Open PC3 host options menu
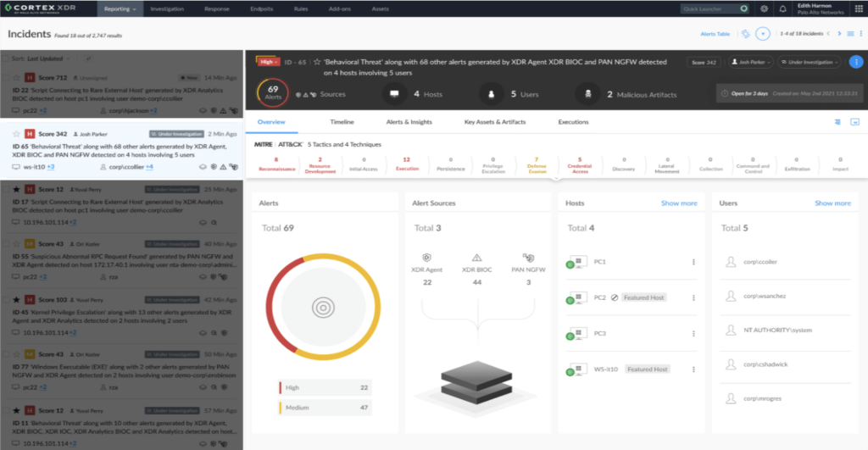Screen dimensions: 868x450 [x=693, y=334]
